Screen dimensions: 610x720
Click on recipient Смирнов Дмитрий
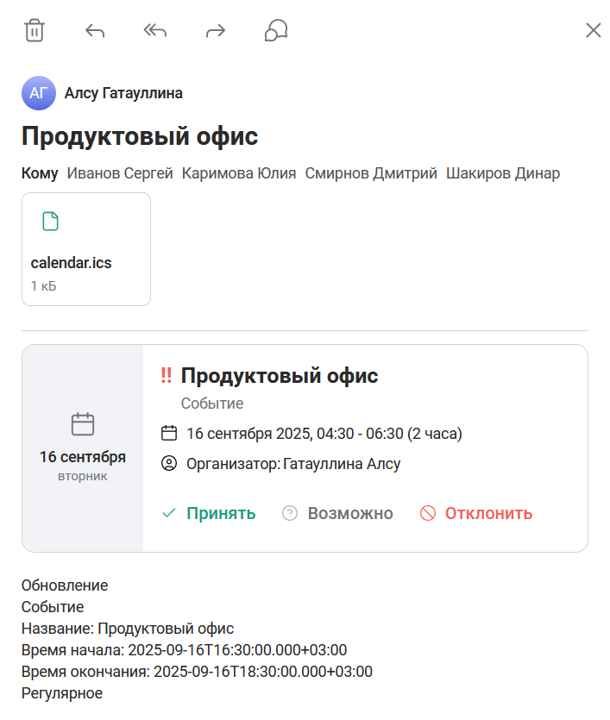point(371,173)
